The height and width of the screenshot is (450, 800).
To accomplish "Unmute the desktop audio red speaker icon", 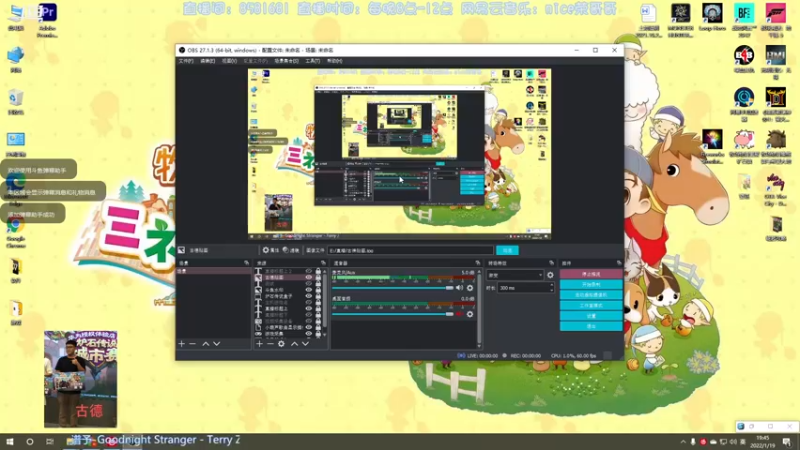I will pyautogui.click(x=459, y=314).
